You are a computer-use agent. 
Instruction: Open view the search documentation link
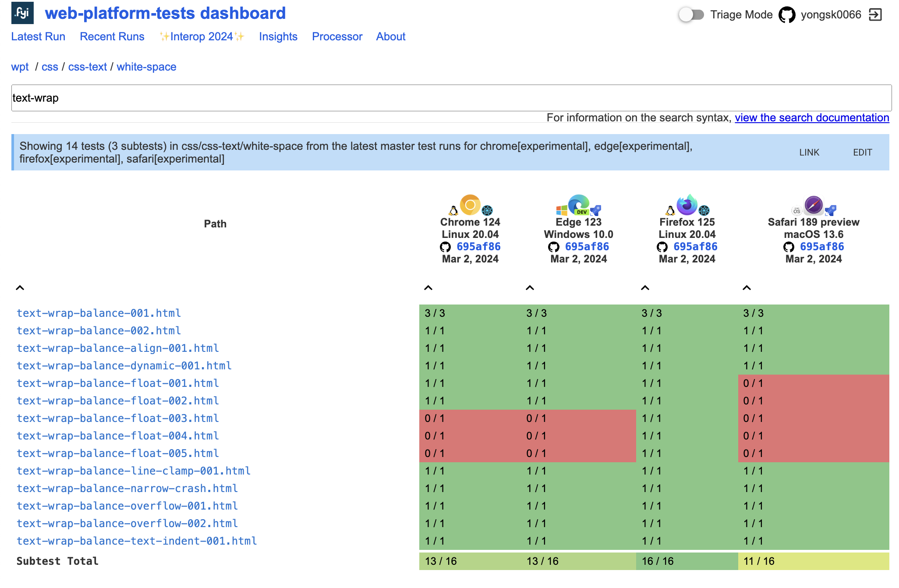click(811, 118)
